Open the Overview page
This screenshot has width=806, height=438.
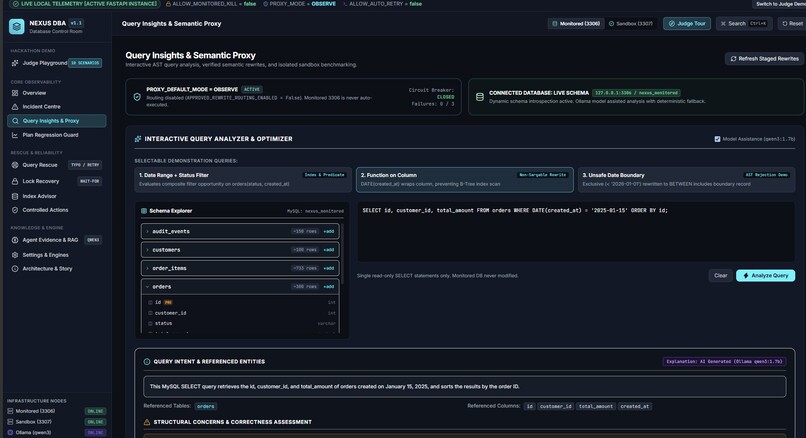pos(57,93)
